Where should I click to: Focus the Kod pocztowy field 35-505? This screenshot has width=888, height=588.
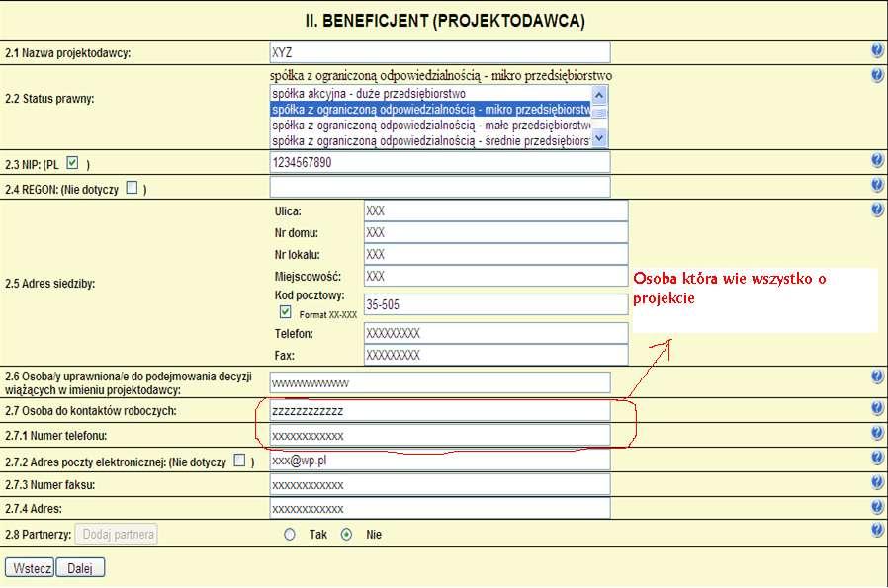[496, 304]
